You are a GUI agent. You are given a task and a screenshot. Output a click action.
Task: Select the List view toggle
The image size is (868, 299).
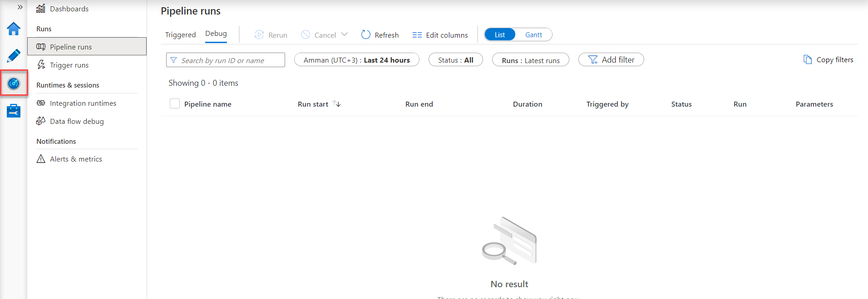point(500,35)
